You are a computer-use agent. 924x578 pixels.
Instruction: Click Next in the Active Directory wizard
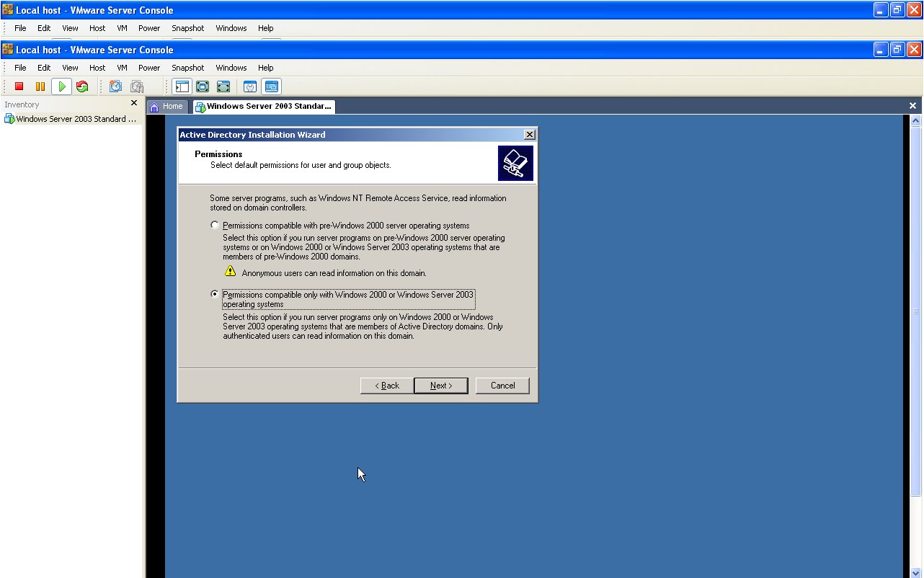441,386
